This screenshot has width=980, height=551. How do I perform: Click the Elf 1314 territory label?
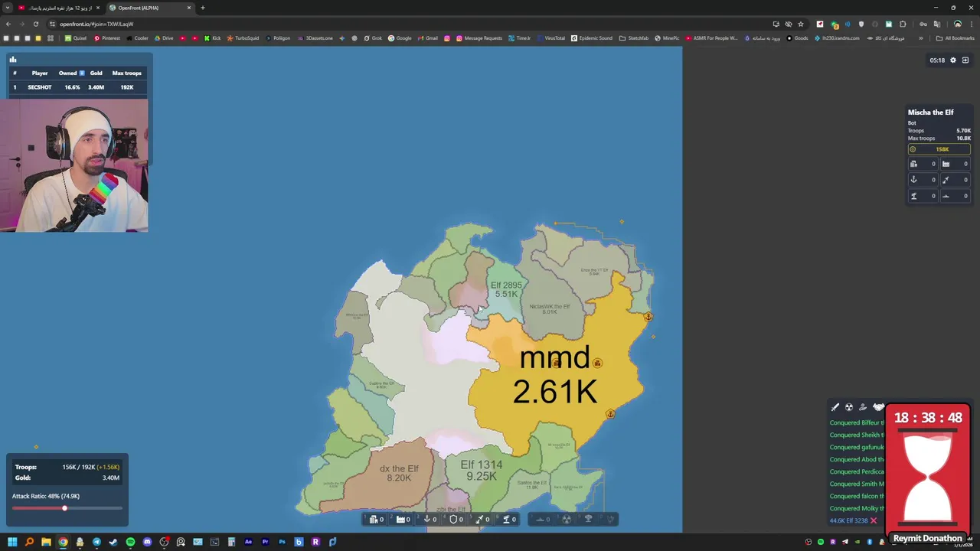click(482, 470)
